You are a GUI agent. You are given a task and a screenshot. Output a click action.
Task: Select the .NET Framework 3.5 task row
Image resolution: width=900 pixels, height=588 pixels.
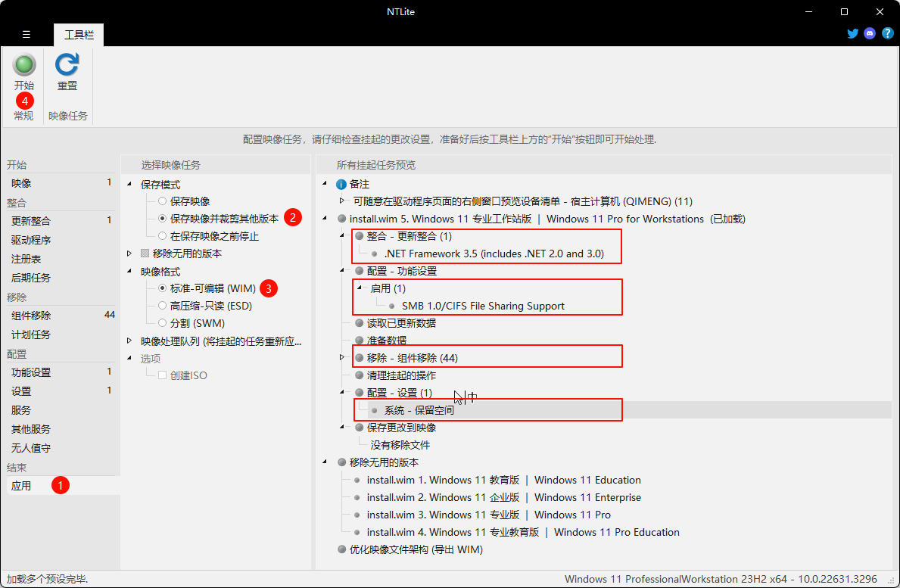tap(494, 254)
